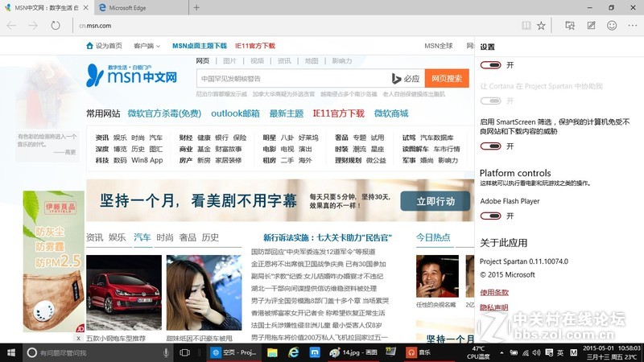644x362 pixels.
Task: Close the MSN中文网 tab
Action: click(x=85, y=7)
